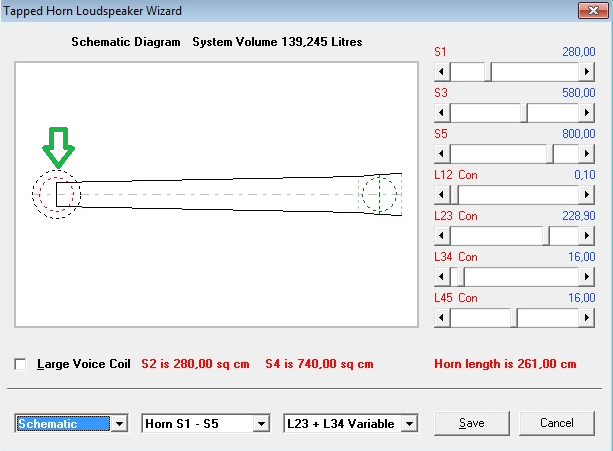Open the L23 + L34 Variable dropdown
This screenshot has width=613, height=451.
tap(409, 424)
